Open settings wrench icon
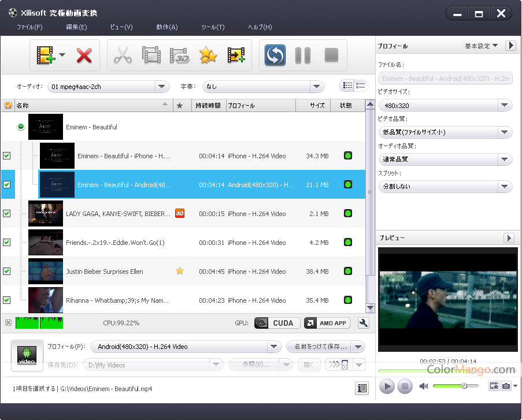The image size is (522, 420). [x=363, y=323]
